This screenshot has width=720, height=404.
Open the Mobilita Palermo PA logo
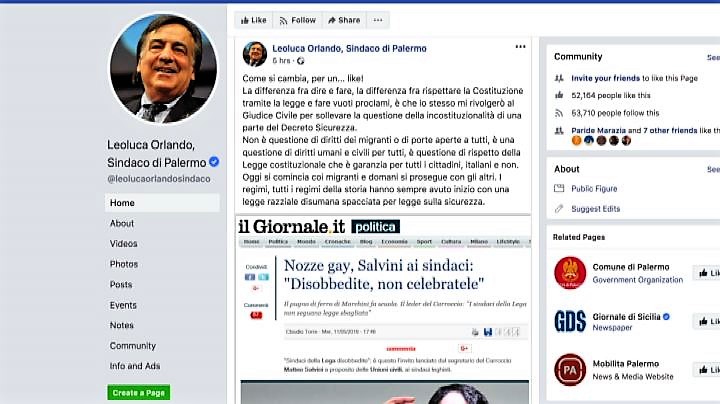pyautogui.click(x=570, y=370)
